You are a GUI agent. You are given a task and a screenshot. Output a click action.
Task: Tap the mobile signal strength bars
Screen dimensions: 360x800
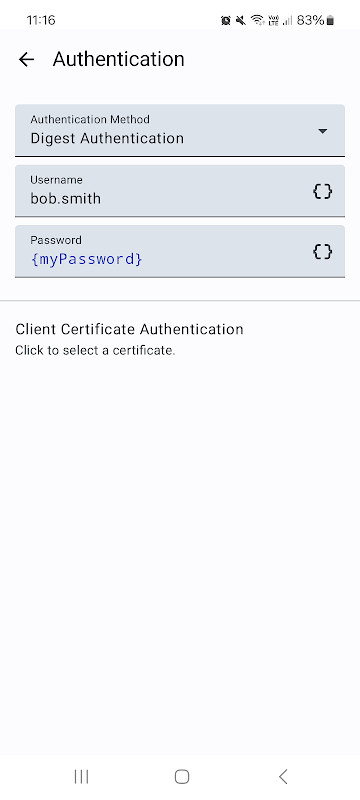click(x=288, y=20)
